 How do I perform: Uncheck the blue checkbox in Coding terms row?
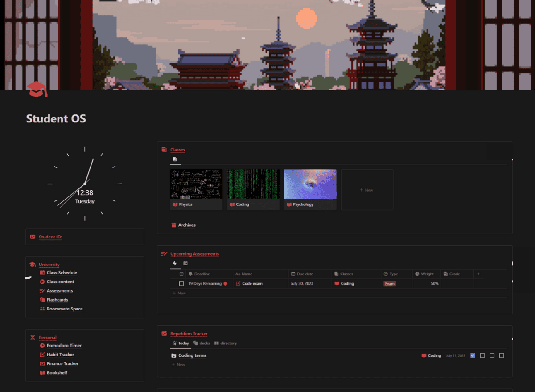(473, 355)
